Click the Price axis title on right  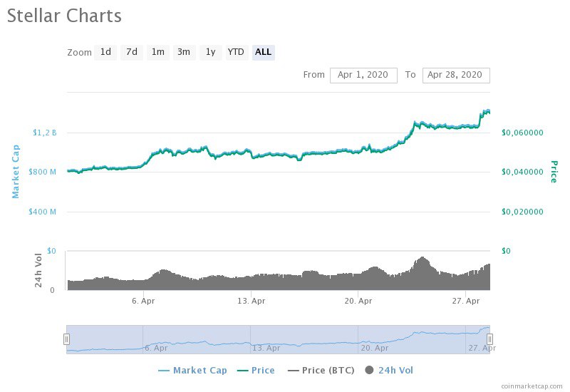coord(554,172)
